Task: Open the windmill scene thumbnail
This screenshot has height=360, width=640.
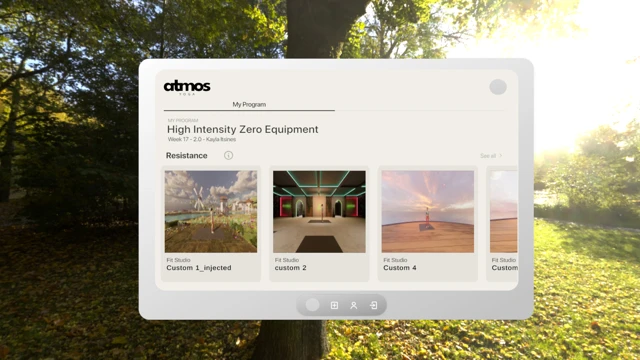Action: pyautogui.click(x=211, y=212)
